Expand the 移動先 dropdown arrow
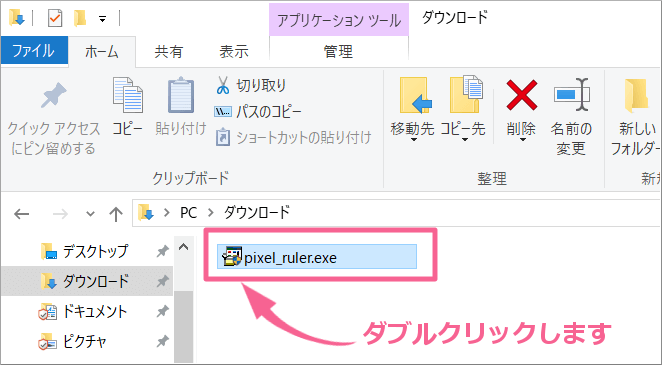Screen dimensions: 662x365 414,140
